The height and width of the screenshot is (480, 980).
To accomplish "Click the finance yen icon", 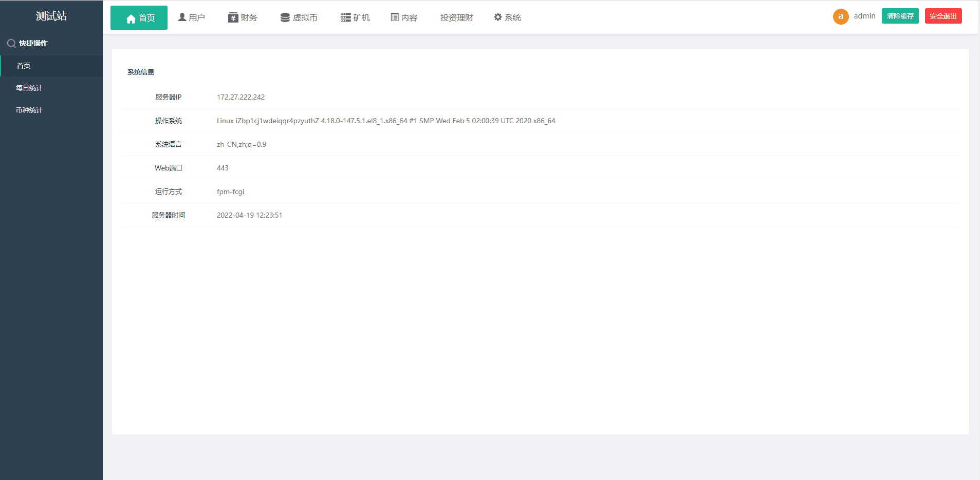I will [233, 18].
